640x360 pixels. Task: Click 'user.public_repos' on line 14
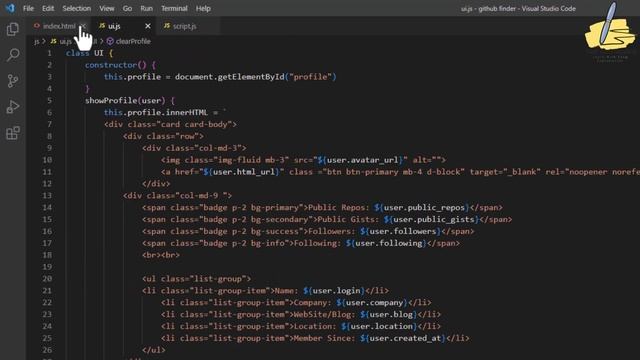424,207
